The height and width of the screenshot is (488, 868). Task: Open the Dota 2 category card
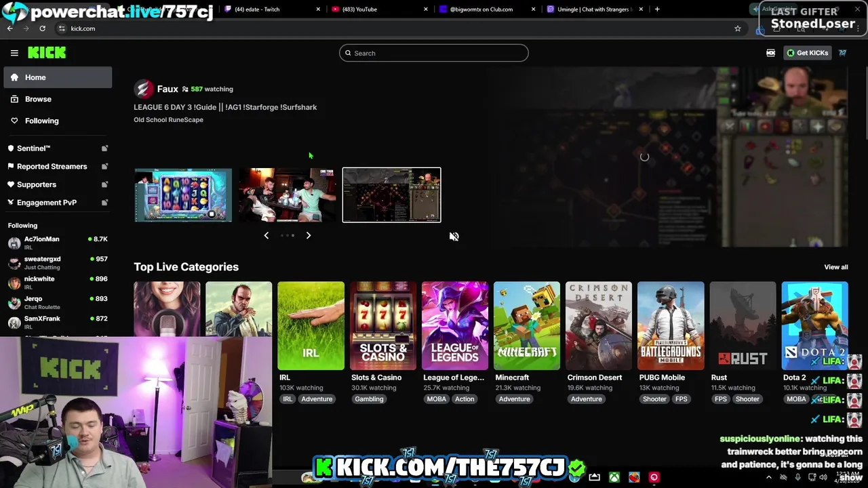click(x=814, y=326)
